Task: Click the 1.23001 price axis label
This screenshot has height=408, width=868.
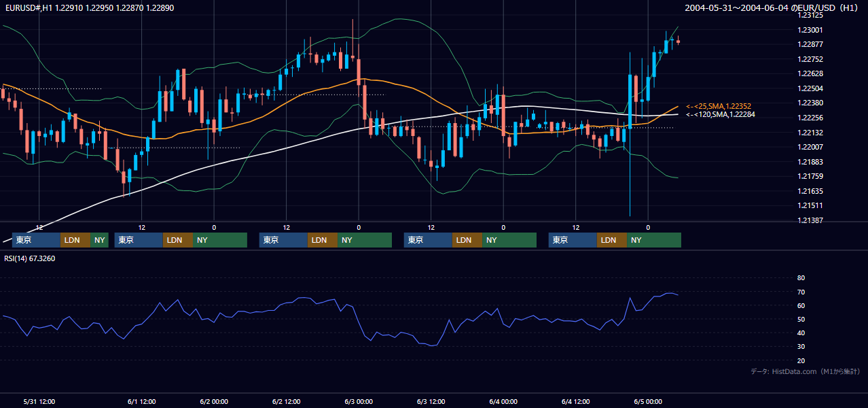Action: (810, 30)
